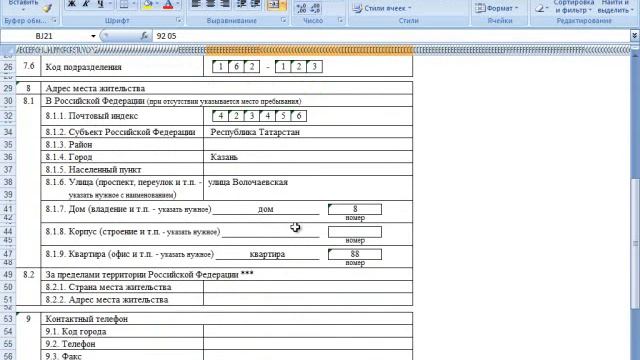Click the decrease indent icon

pyautogui.click(x=242, y=4)
